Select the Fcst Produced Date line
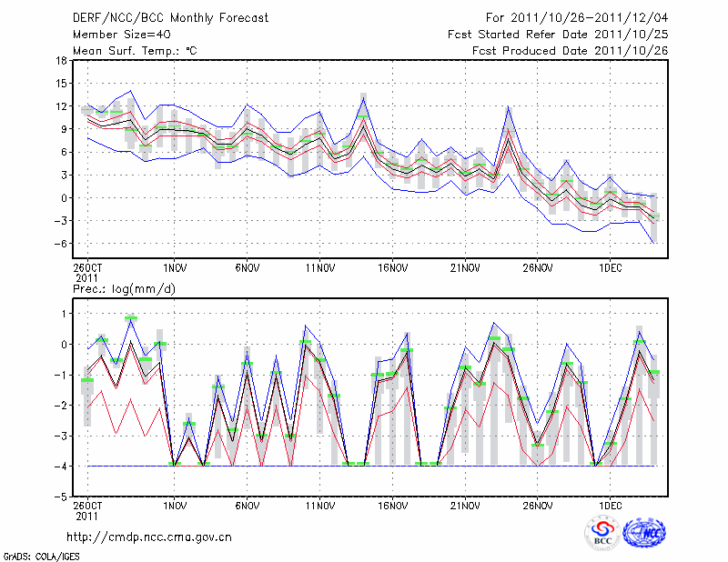The image size is (728, 562). click(x=570, y=51)
